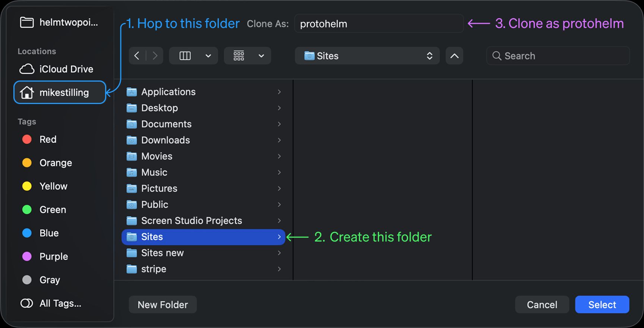644x328 pixels.
Task: Select the Screen Studio Projects folder
Action: [x=191, y=221]
